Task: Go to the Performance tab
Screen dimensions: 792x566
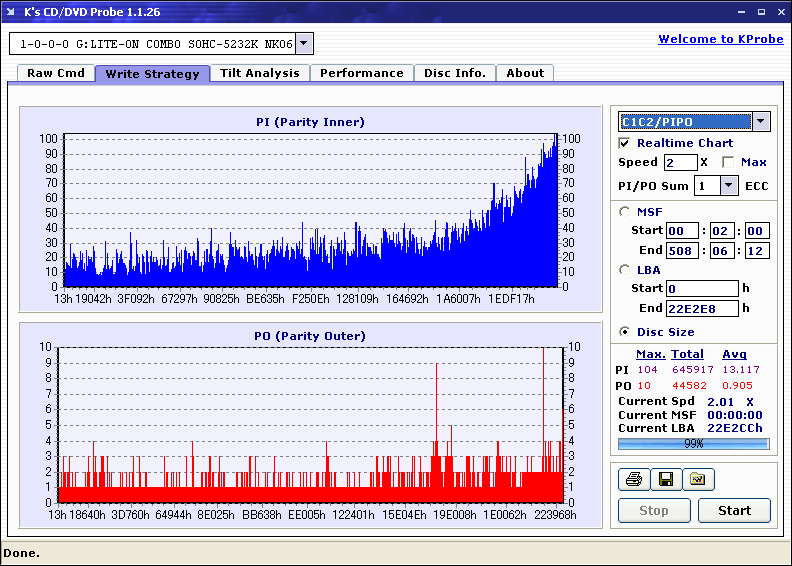Action: pos(361,73)
